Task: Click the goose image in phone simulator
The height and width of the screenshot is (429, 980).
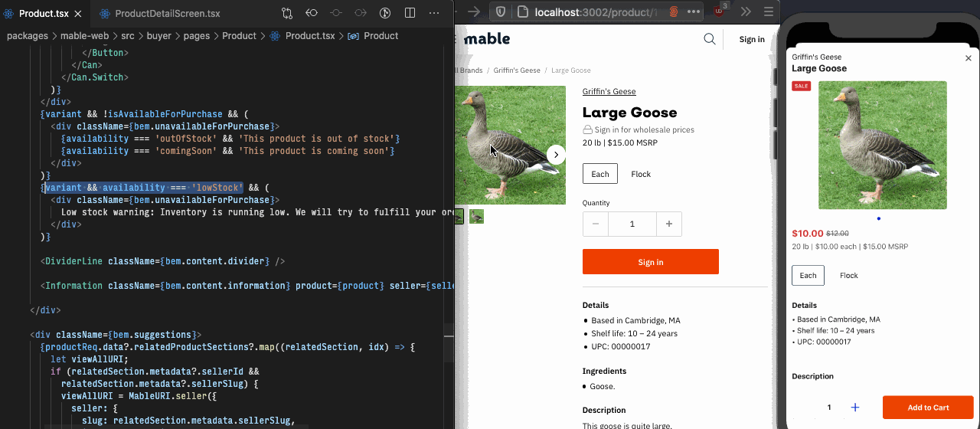Action: [x=883, y=145]
